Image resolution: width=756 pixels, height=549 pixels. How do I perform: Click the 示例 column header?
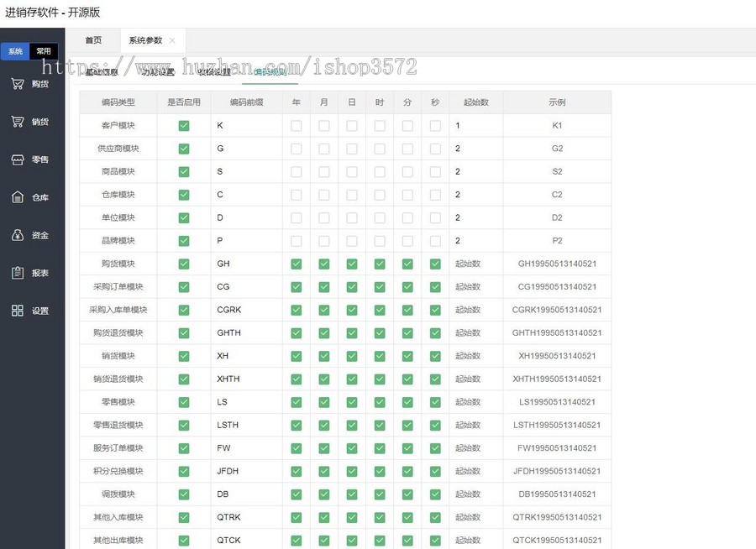coord(557,102)
